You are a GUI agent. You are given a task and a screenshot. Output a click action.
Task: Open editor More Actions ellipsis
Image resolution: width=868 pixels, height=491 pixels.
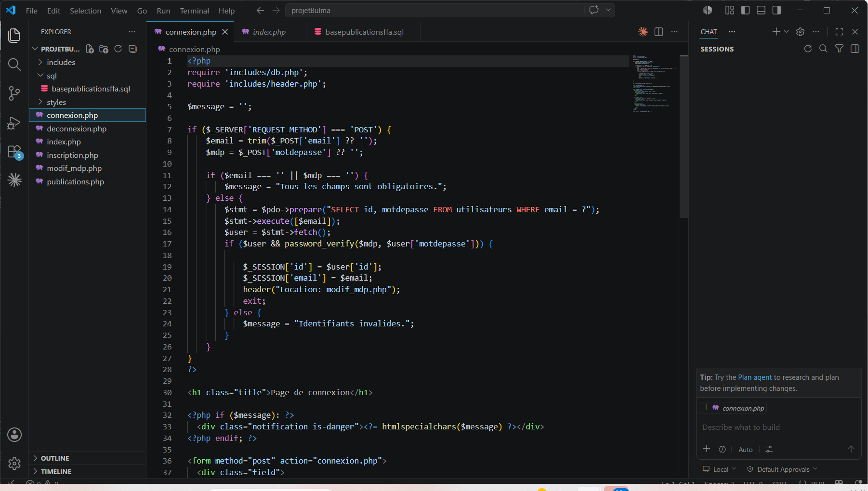(x=674, y=32)
